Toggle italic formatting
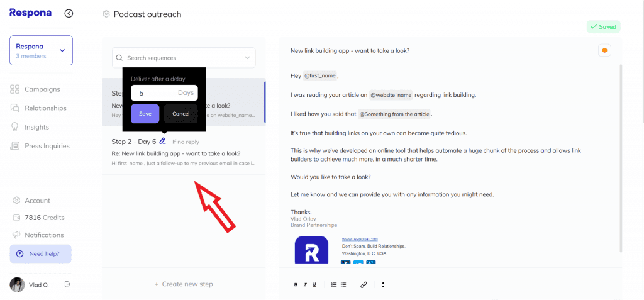644x300 pixels. (305, 284)
